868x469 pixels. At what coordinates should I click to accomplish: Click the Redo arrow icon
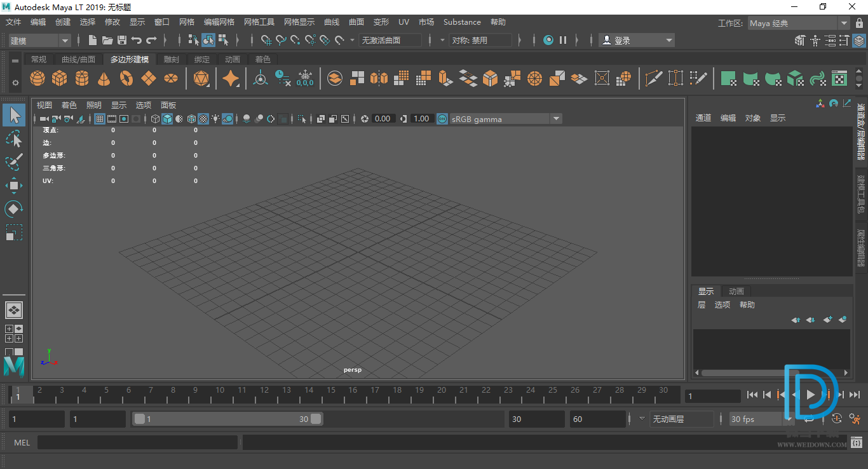151,40
